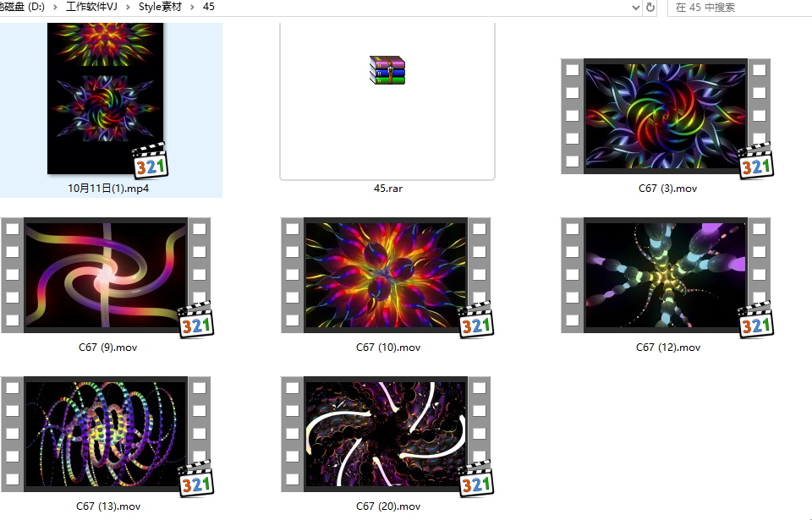Select the C67 (20).mov video thumbnail

(x=386, y=434)
